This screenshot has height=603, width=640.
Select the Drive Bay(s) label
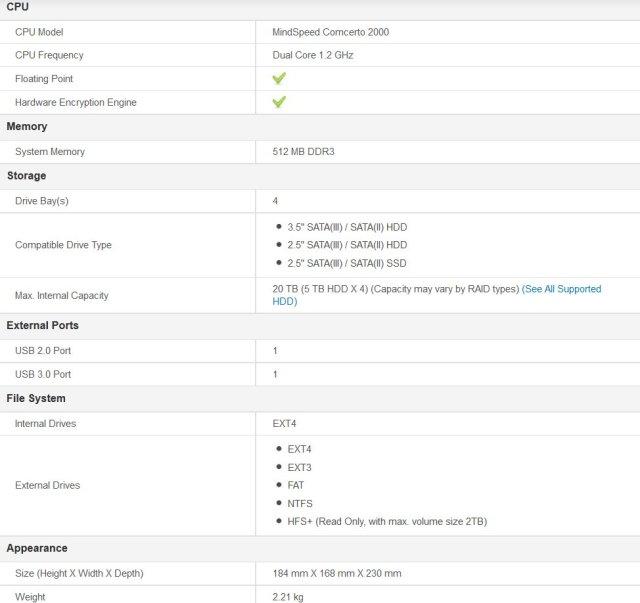[42, 201]
